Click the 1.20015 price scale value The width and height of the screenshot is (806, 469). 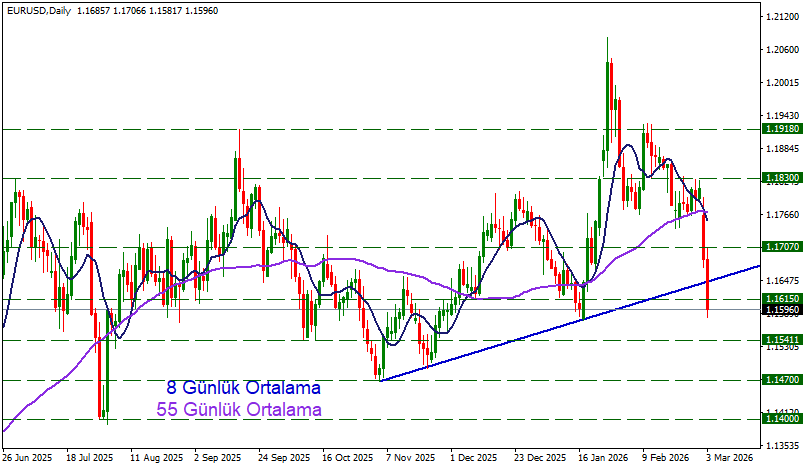point(779,83)
